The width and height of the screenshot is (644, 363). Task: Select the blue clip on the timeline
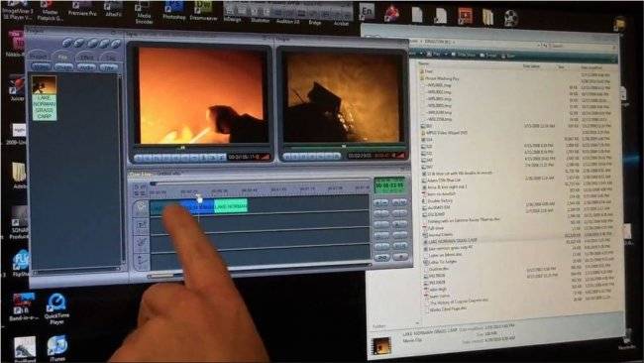click(x=197, y=206)
